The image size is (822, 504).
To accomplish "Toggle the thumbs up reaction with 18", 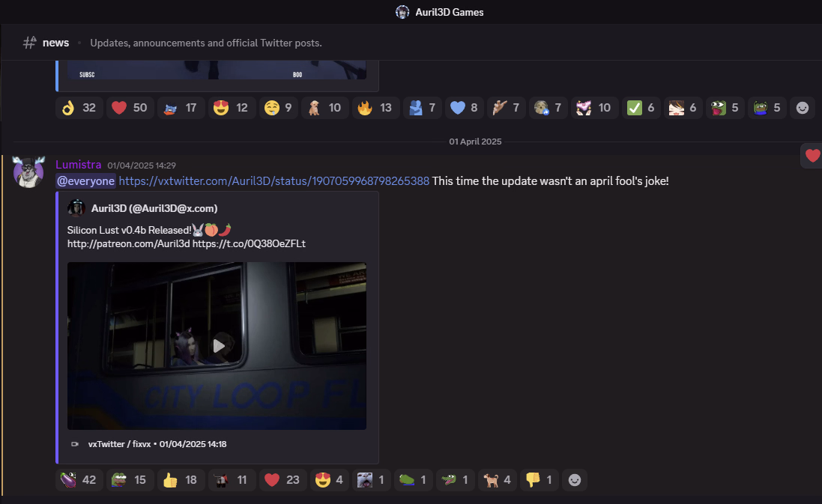I will [x=181, y=480].
